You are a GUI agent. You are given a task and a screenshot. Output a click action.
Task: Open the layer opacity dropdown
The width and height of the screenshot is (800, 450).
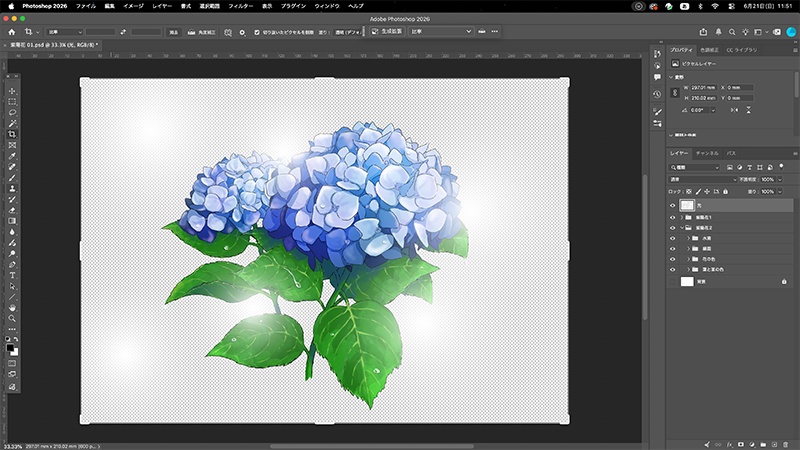(779, 180)
